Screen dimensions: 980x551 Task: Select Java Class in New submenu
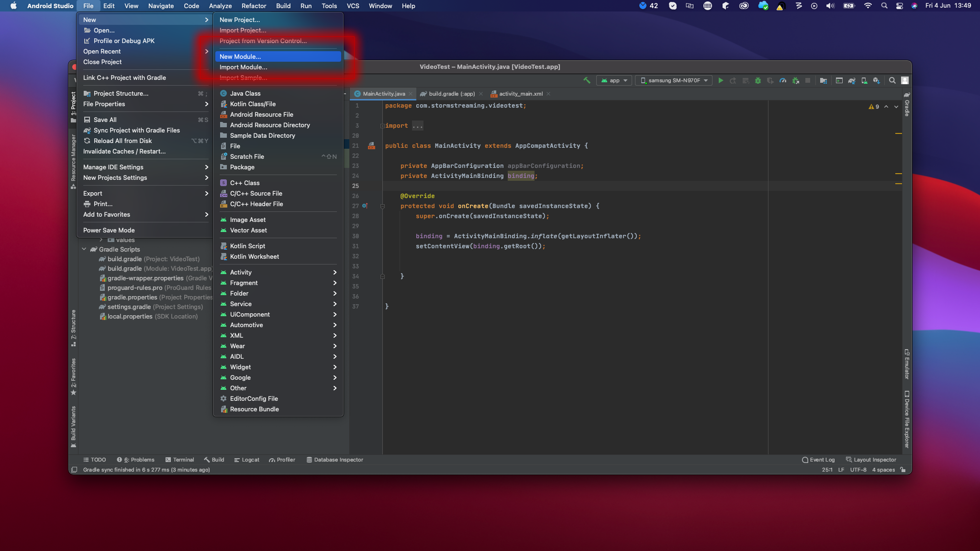[x=278, y=93]
